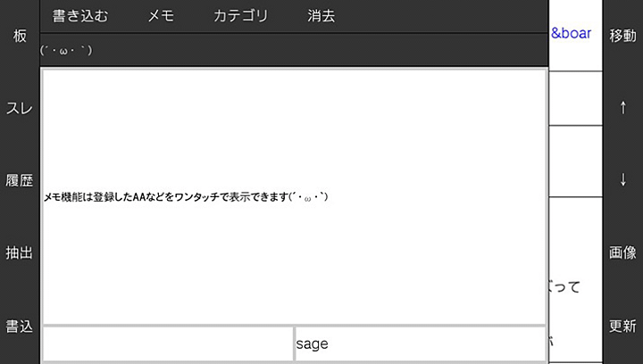
Task: Open the メモ menu
Action: point(161,16)
